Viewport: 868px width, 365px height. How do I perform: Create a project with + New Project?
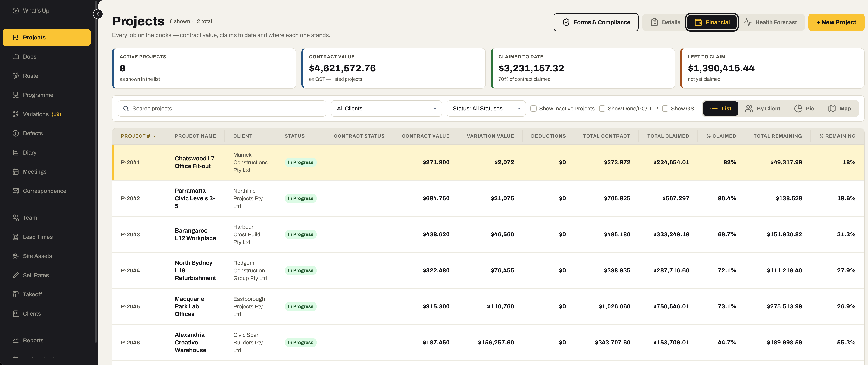[836, 22]
